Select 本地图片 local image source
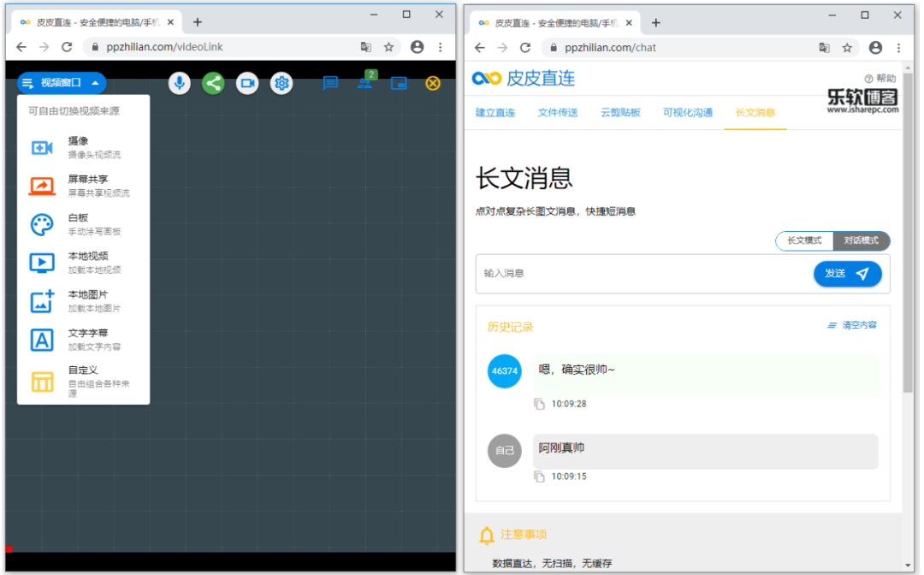This screenshot has height=575, width=924. pos(83,300)
